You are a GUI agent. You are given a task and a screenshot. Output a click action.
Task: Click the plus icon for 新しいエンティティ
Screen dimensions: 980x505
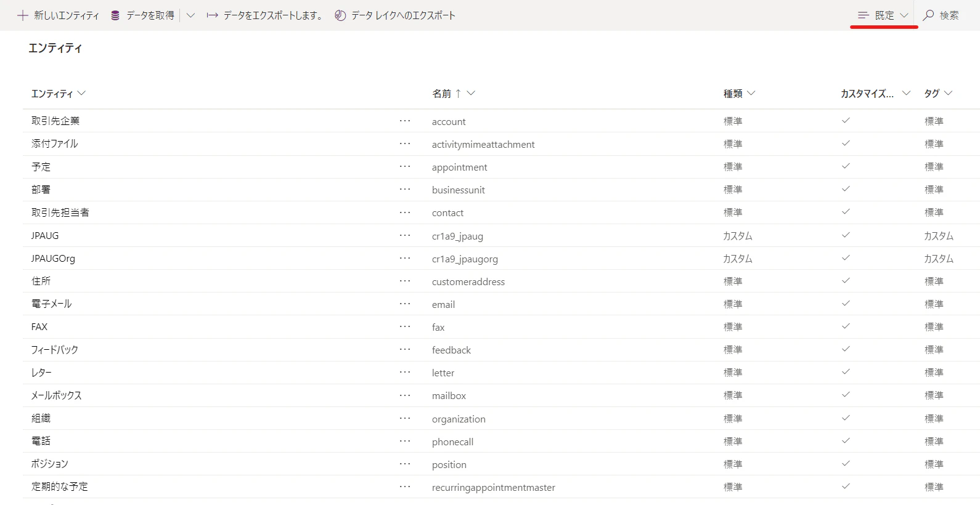point(23,15)
